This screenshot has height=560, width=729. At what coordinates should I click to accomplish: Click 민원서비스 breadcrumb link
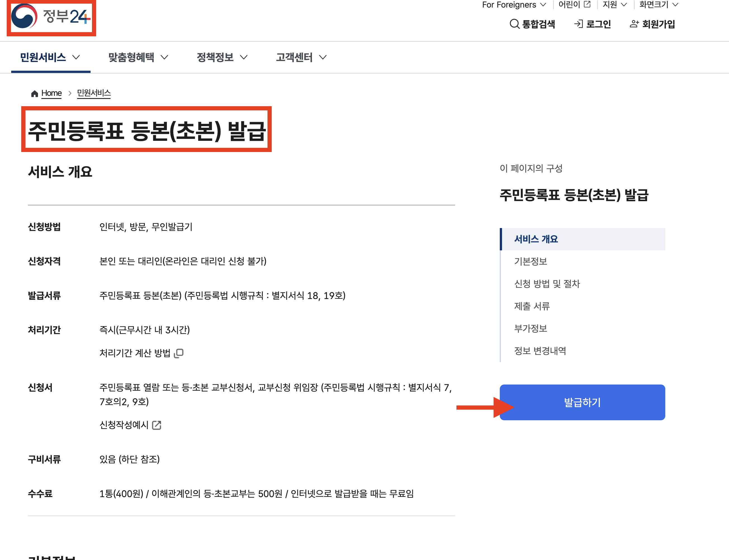tap(94, 93)
